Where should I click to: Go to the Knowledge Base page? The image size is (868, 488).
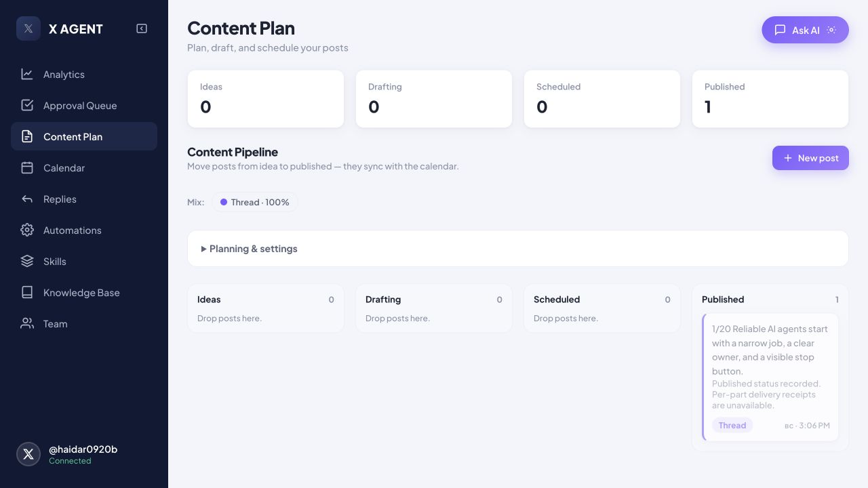coord(84,293)
